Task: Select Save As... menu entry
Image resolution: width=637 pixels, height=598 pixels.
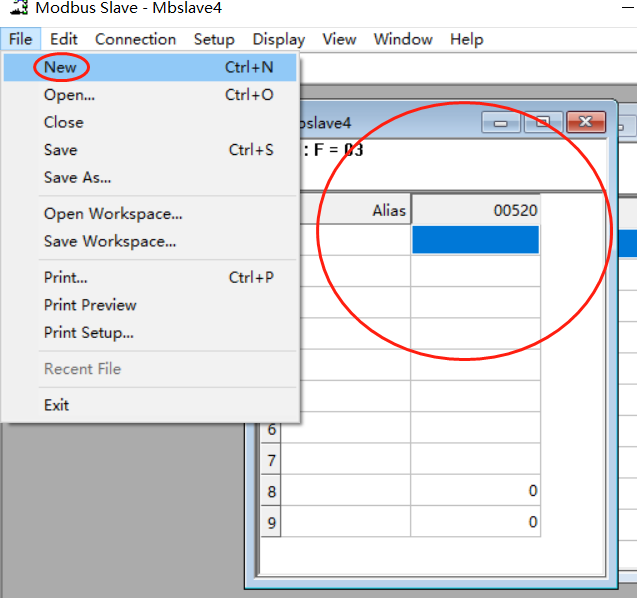Action: [77, 177]
